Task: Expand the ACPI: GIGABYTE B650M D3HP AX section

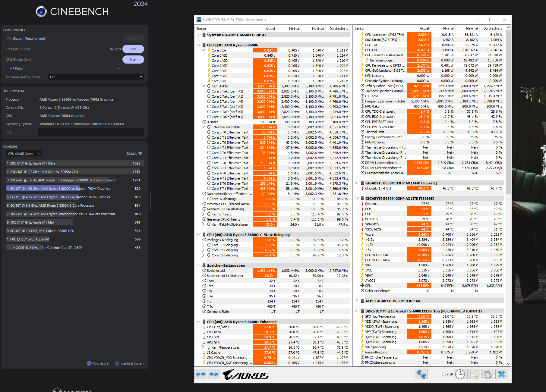Action: coord(357,301)
